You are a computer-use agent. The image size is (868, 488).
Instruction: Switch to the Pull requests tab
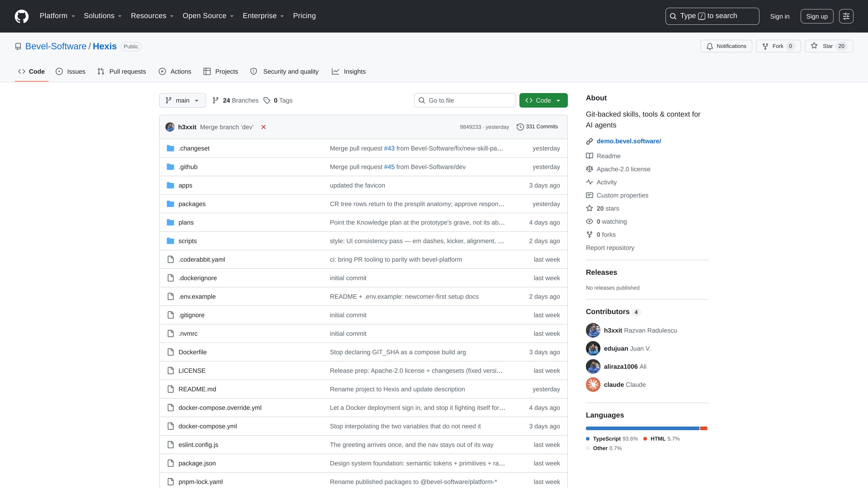122,71
